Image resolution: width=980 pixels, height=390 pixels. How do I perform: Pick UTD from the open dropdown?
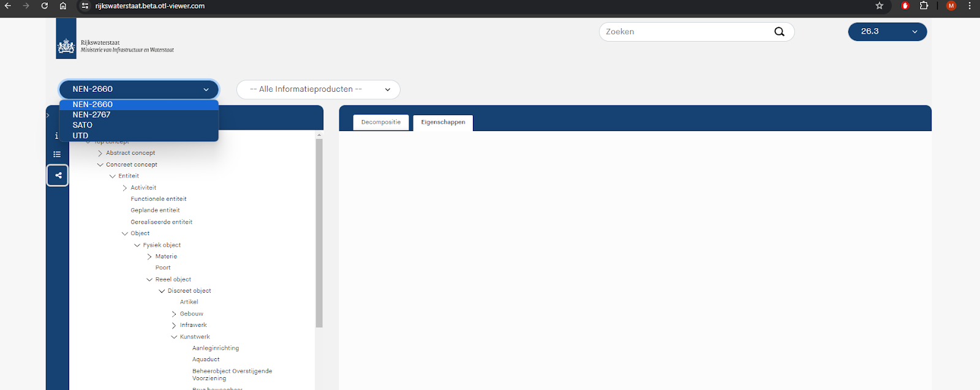pyautogui.click(x=80, y=135)
